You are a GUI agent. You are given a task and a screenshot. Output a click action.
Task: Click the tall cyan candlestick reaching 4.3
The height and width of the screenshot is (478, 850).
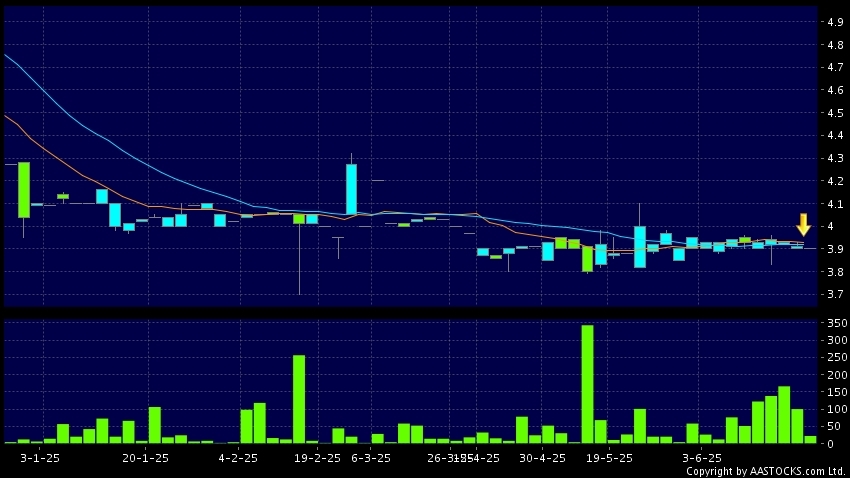(x=351, y=189)
